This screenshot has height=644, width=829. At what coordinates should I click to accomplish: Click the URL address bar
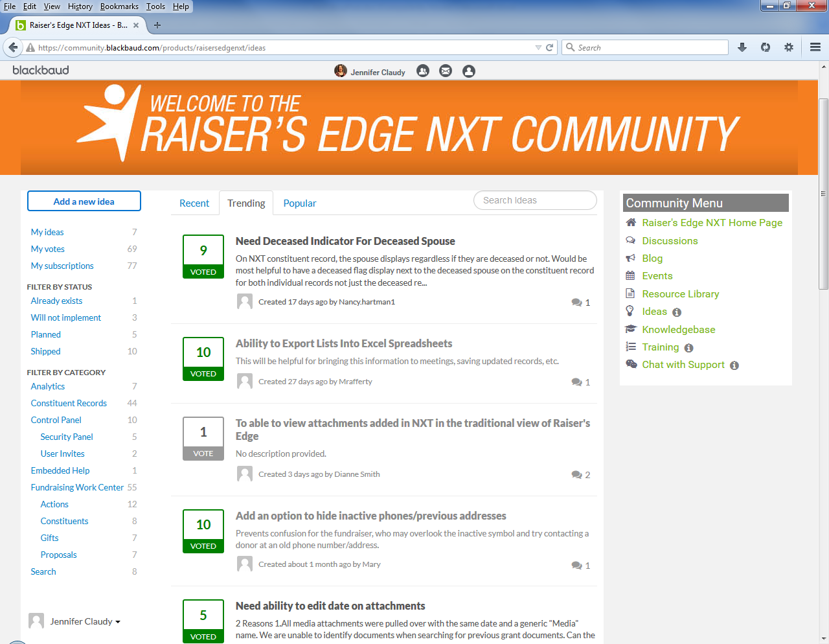285,47
